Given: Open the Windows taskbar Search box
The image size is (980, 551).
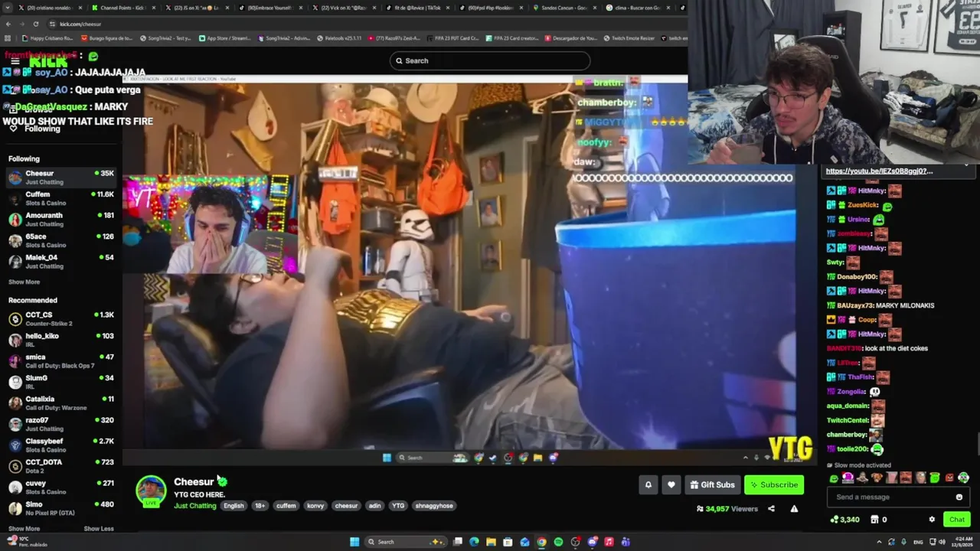Looking at the screenshot, I should click(406, 542).
